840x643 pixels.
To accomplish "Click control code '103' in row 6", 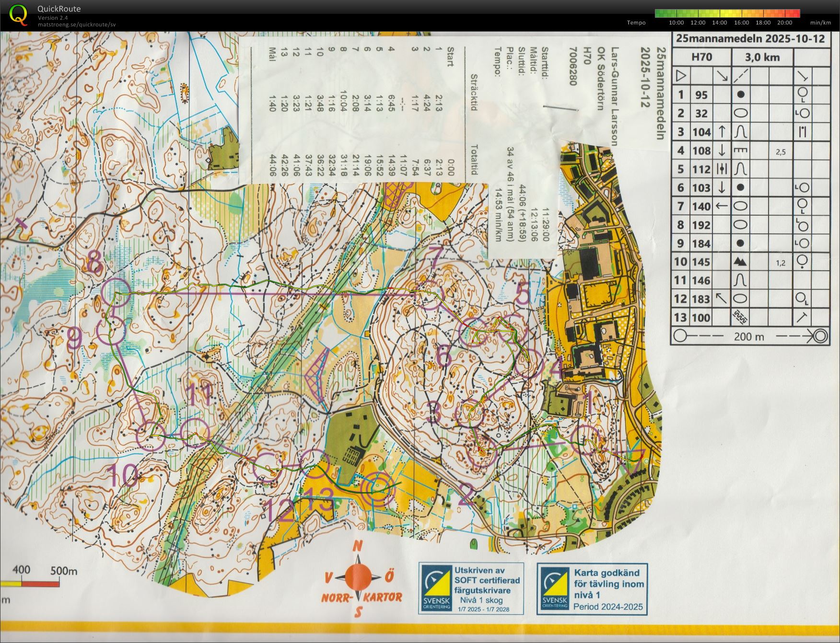I will [x=701, y=188].
